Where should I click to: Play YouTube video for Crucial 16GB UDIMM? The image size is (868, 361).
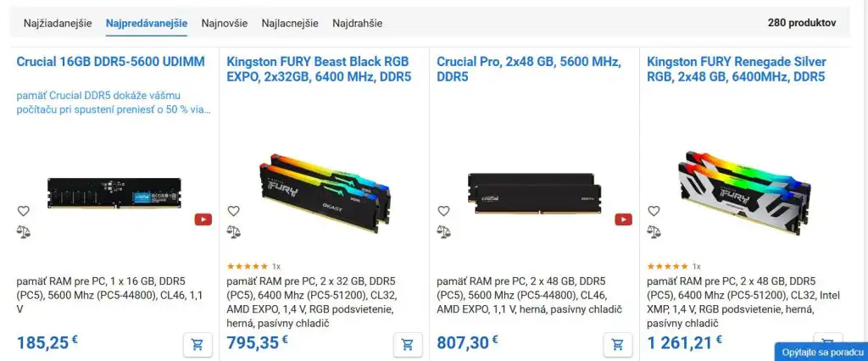[203, 219]
